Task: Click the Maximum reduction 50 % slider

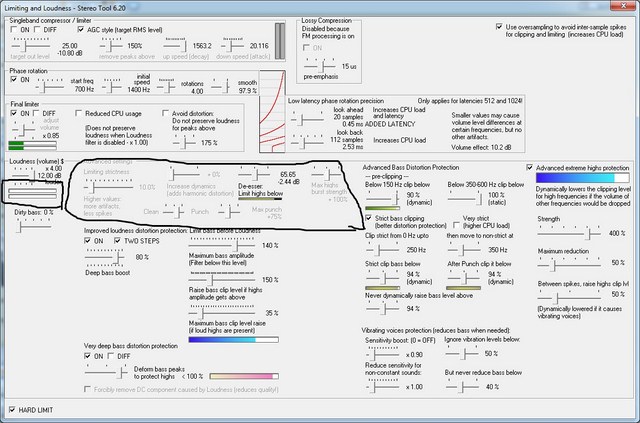Action: coord(569,264)
